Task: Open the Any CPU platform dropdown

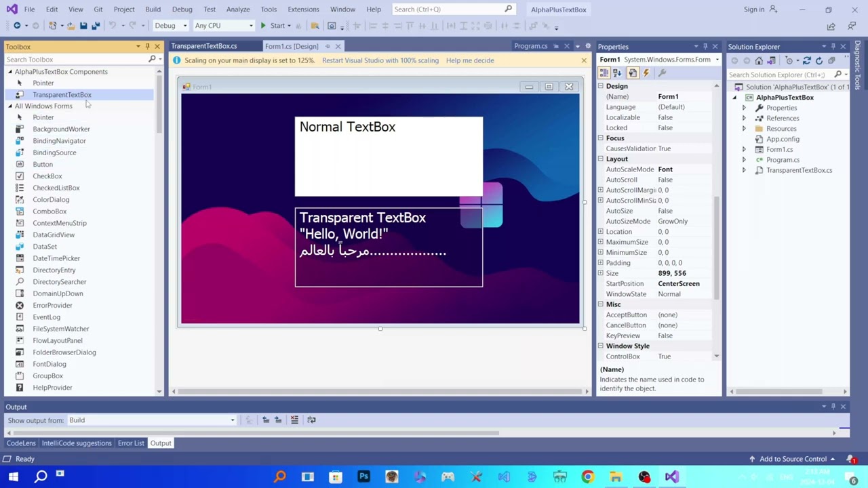Action: point(224,26)
